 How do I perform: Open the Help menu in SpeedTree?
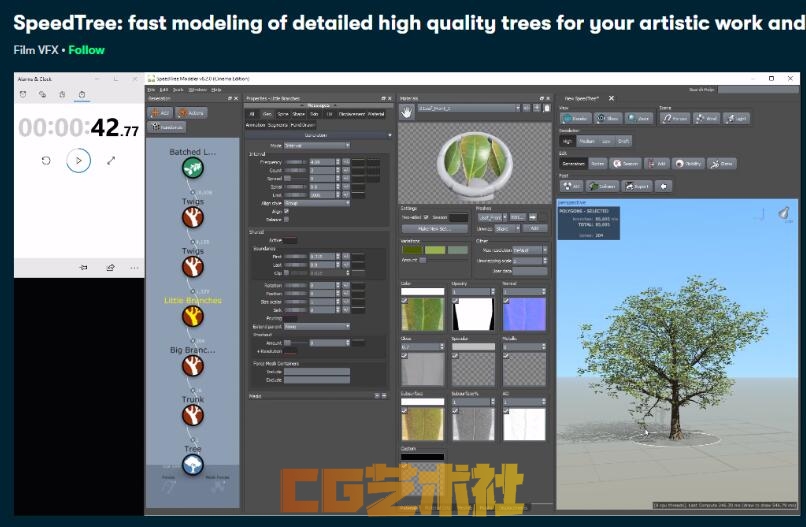point(216,89)
